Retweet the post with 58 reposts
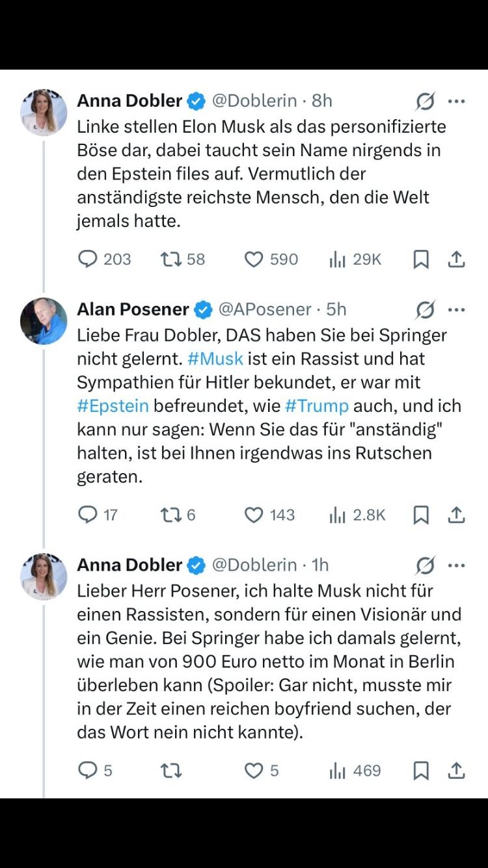The image size is (488, 868). pos(171,259)
